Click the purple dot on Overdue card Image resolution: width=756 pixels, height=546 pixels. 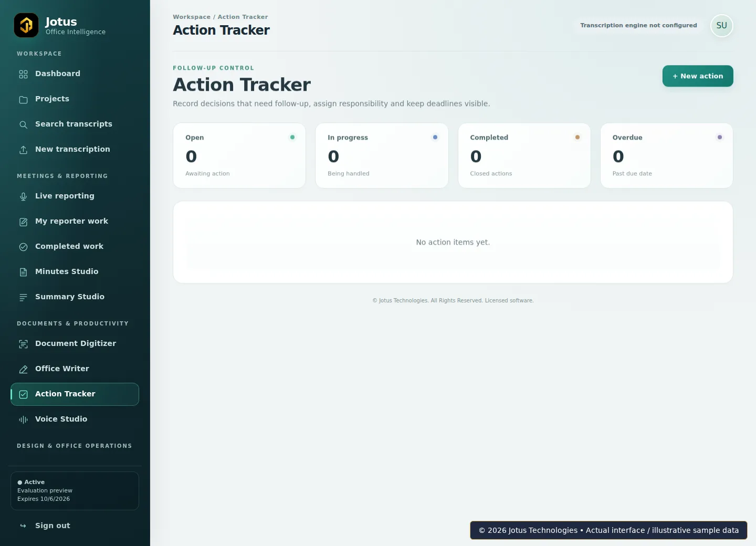click(x=720, y=138)
